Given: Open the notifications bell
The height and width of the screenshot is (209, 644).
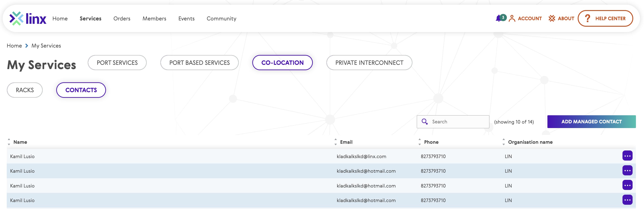Looking at the screenshot, I should (499, 18).
